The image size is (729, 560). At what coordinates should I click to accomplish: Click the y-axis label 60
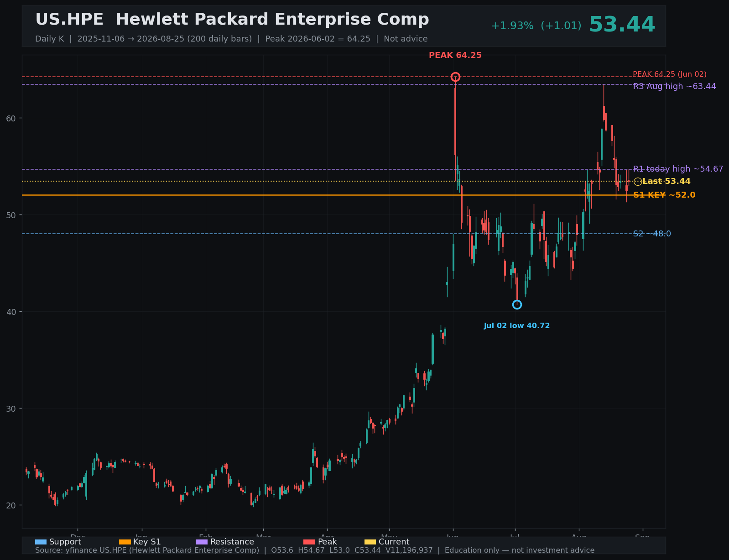pos(11,118)
